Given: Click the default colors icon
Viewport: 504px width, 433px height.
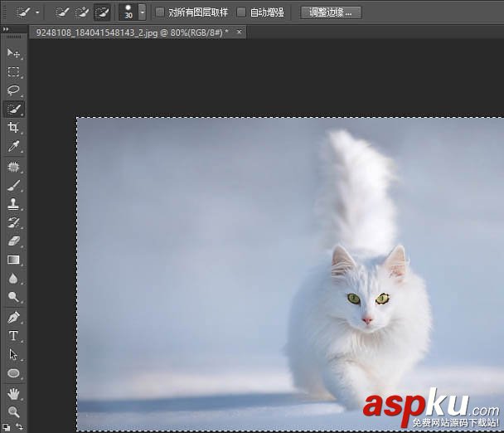Looking at the screenshot, I should click(6, 427).
